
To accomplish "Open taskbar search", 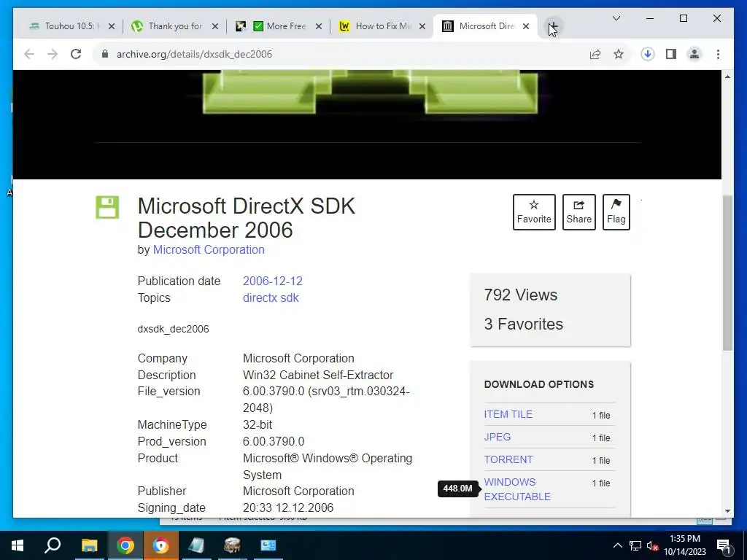I will [53, 545].
